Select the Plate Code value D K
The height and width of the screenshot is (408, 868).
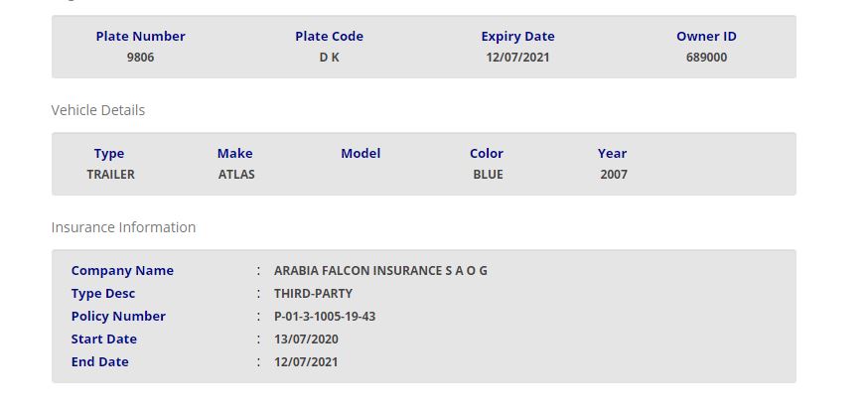tap(329, 58)
